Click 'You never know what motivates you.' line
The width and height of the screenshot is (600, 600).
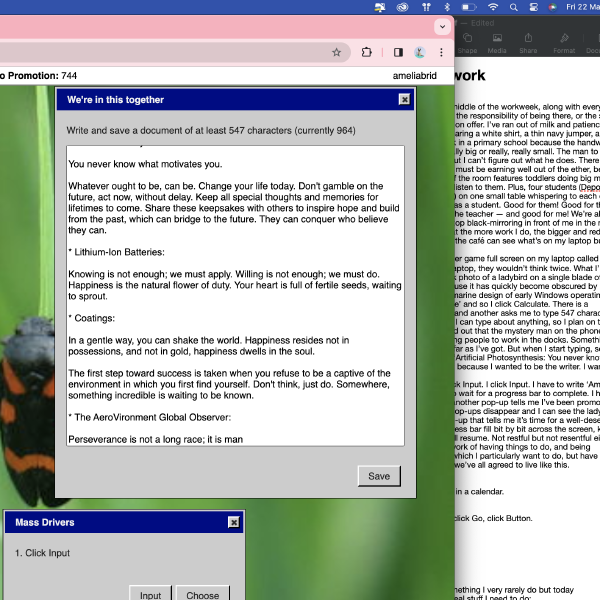point(145,164)
